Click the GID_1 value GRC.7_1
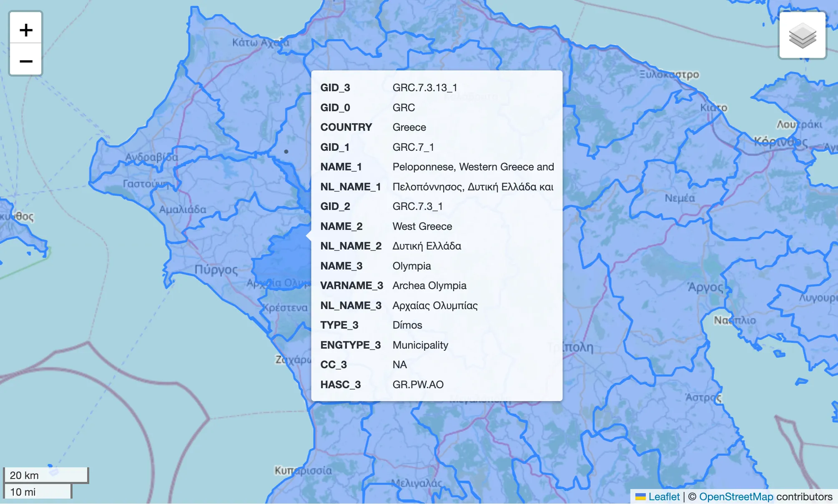The width and height of the screenshot is (838, 504). [x=413, y=147]
